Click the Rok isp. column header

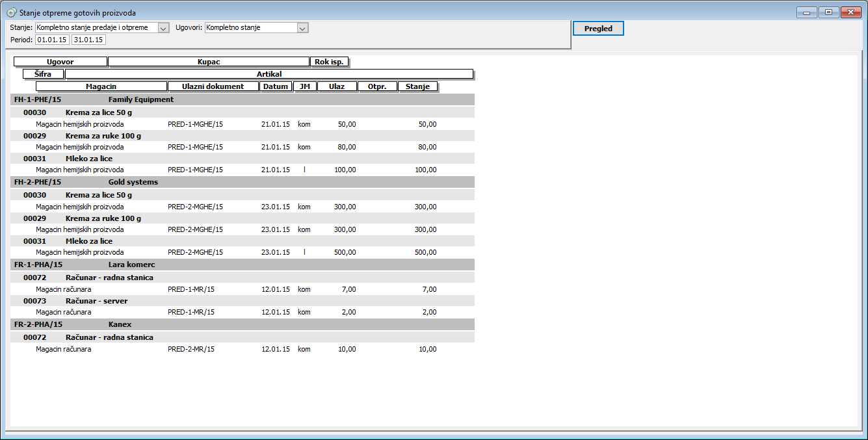[x=330, y=62]
